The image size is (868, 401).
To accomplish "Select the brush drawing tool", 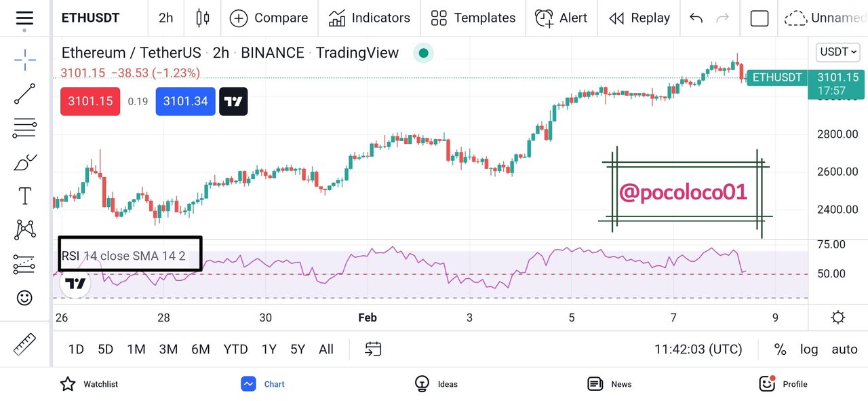I will pos(25,162).
